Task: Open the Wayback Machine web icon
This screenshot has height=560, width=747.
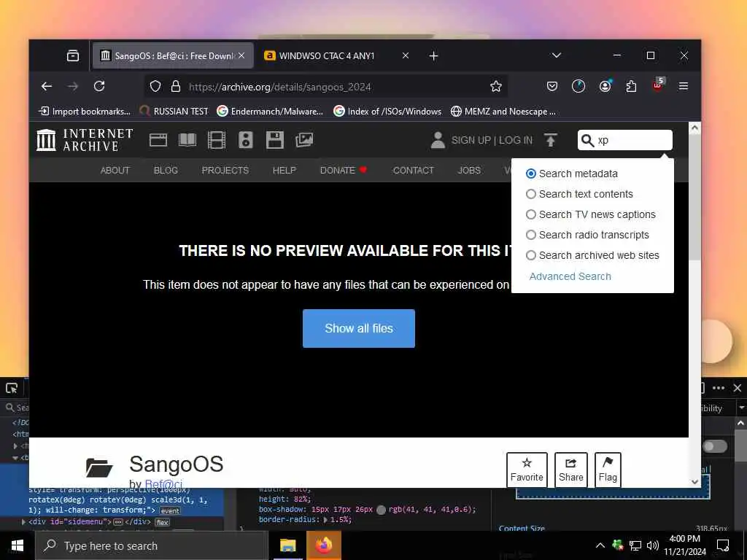Action: point(158,140)
